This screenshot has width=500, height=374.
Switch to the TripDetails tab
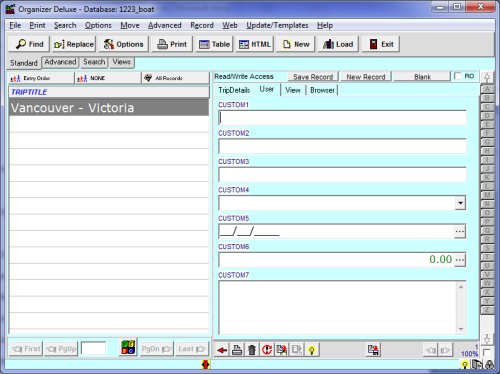pos(234,90)
